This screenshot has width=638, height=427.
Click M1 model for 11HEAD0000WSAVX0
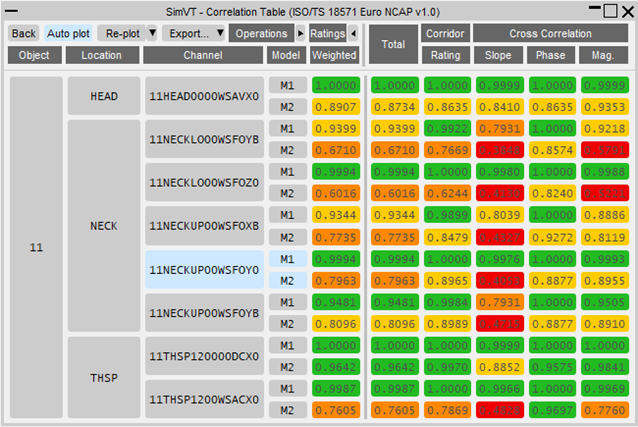pos(287,85)
